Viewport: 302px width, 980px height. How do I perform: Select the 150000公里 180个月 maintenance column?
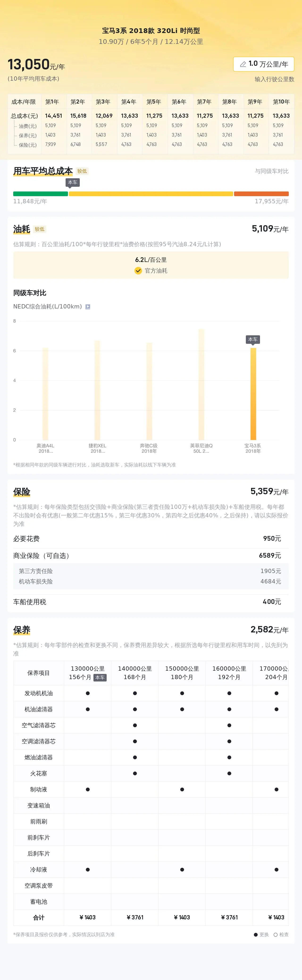(182, 673)
